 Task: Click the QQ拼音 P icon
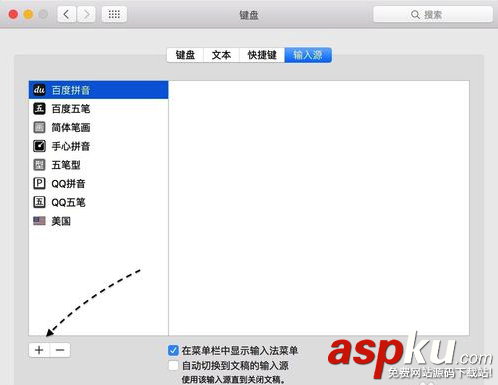(x=39, y=183)
